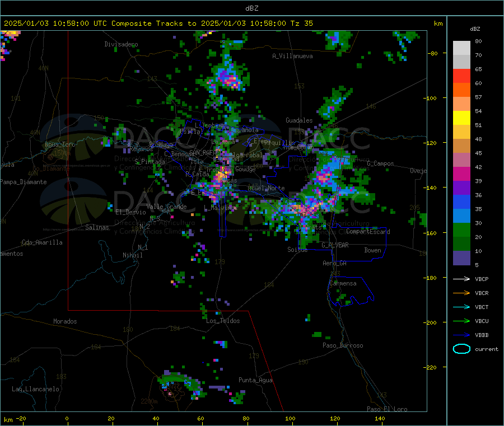Pick the magenta 39–42 dBZ color band

tap(461, 174)
